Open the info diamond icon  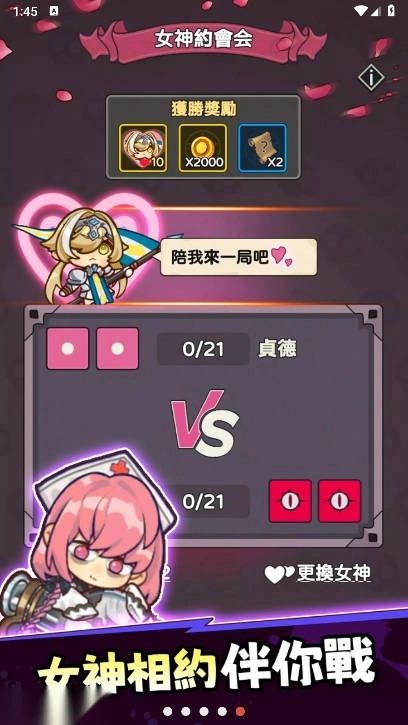pyautogui.click(x=371, y=78)
